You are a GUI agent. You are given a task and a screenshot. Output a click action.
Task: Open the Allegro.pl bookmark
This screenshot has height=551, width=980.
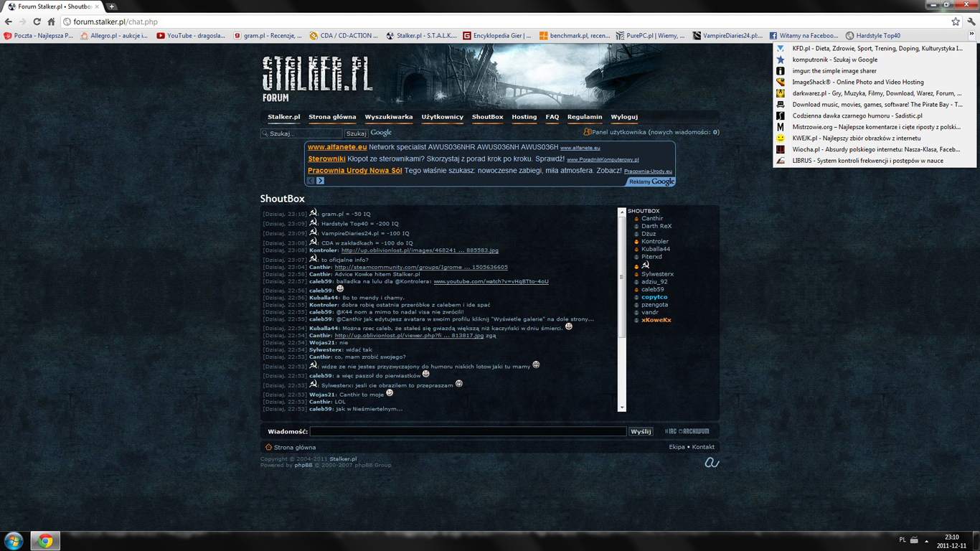[x=114, y=35]
